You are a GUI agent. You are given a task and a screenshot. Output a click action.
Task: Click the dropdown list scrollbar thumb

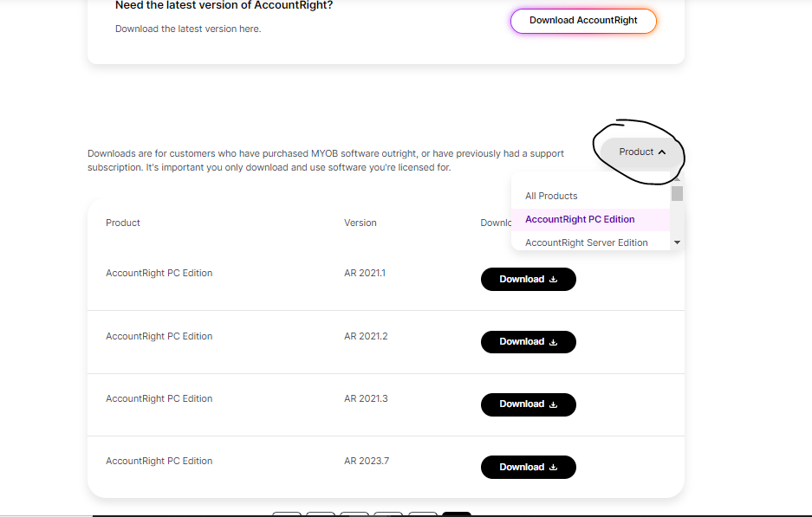(x=677, y=194)
